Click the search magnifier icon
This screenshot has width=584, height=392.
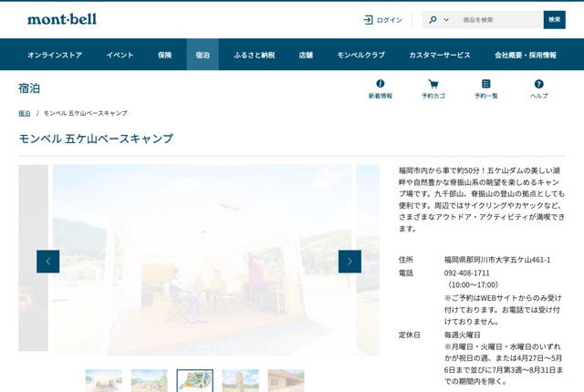pos(433,20)
